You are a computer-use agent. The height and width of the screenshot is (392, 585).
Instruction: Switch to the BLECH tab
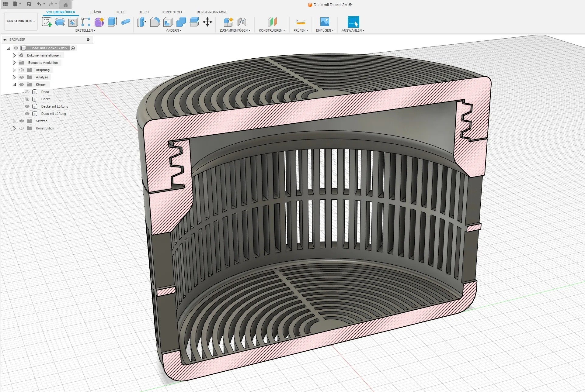[x=144, y=12]
